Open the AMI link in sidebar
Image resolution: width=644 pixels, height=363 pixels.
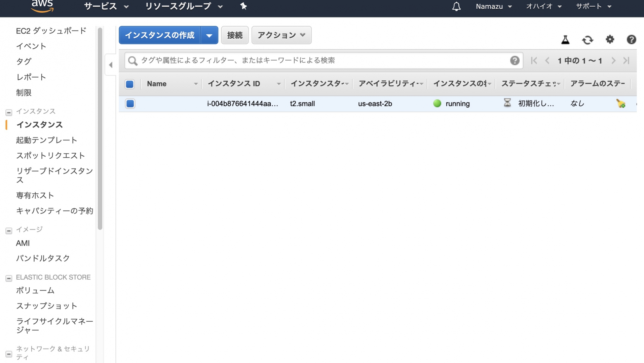(x=23, y=243)
